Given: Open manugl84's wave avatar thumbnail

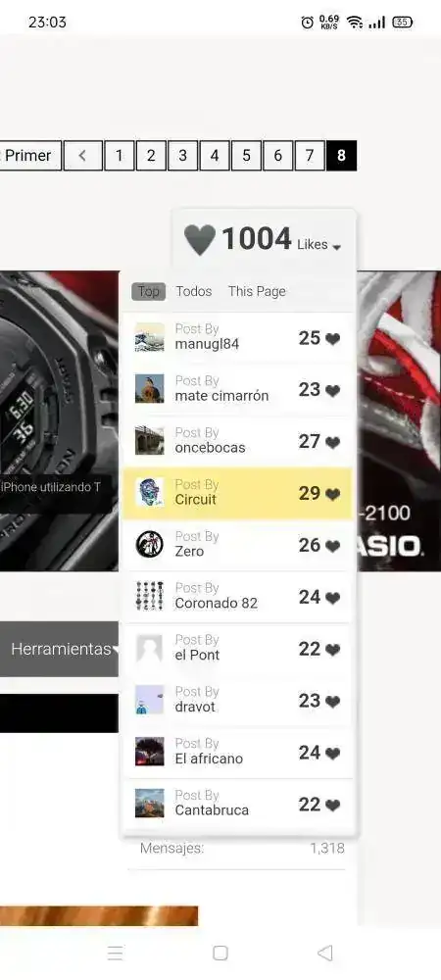Looking at the screenshot, I should 150,337.
